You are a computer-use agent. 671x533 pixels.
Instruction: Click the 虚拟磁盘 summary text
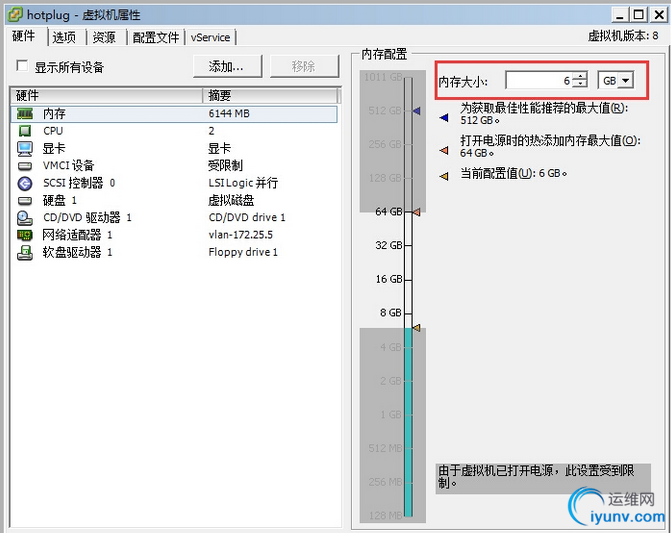[x=231, y=200]
